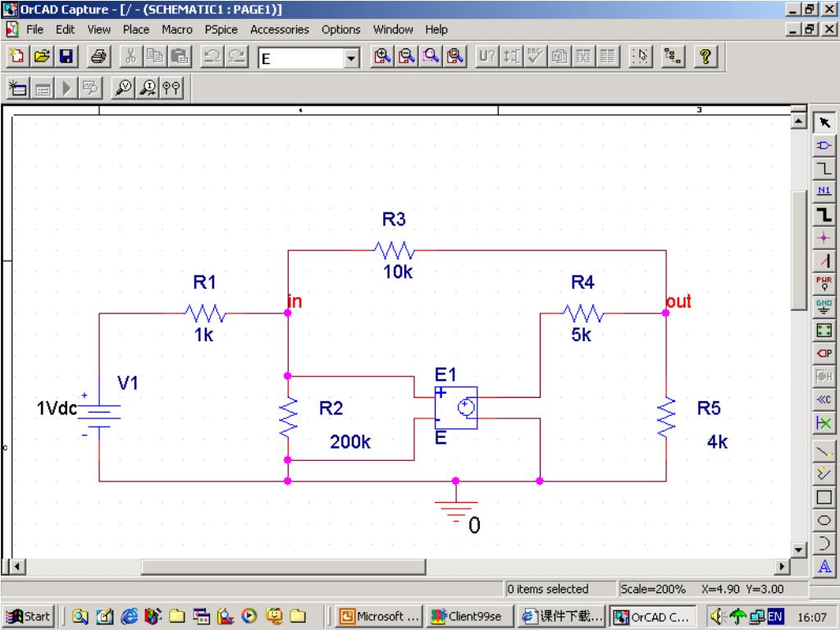Run PSpice simulation play button
Screen dimensions: 840x630
(x=66, y=88)
